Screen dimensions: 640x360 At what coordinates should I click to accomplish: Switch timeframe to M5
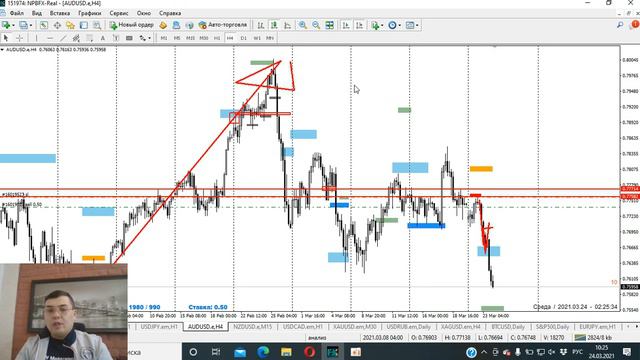[177, 38]
